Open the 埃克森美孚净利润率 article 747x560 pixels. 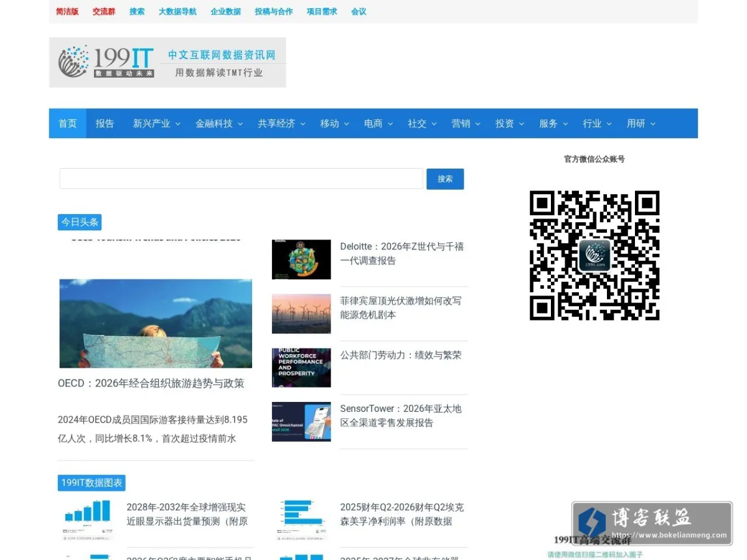[x=402, y=515]
